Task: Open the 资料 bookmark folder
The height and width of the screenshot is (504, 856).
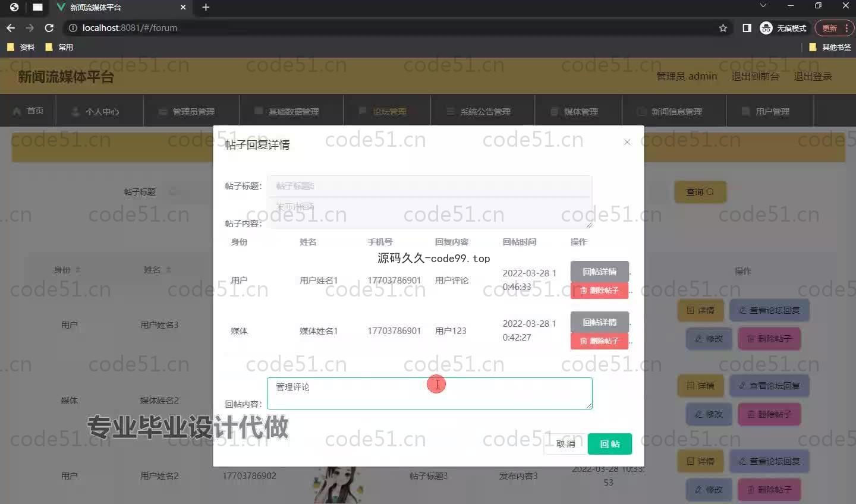Action: tap(21, 47)
